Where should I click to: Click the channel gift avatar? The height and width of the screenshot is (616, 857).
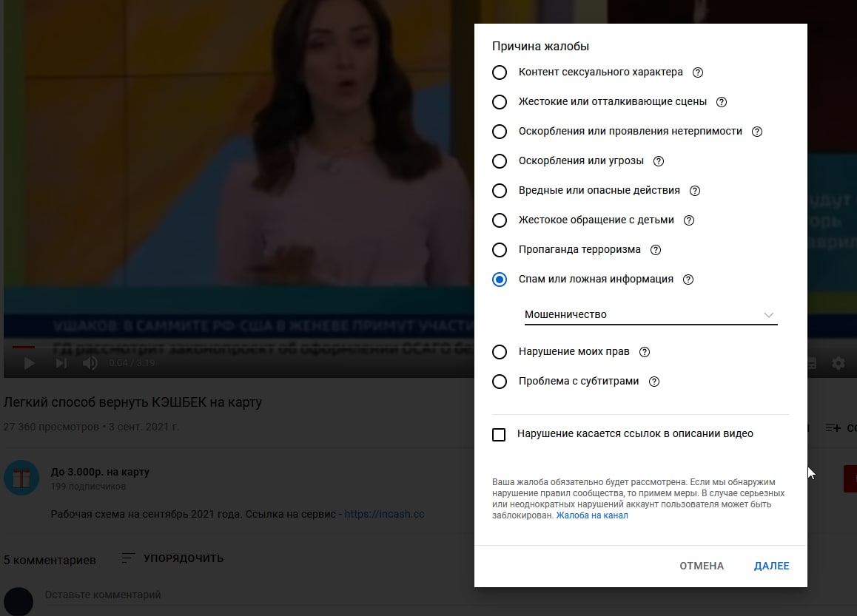[x=21, y=478]
